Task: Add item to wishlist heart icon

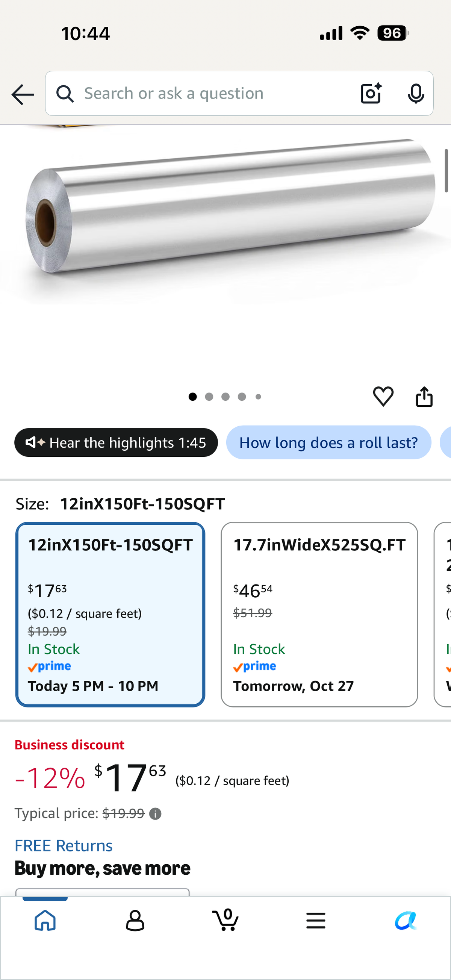Action: [383, 396]
